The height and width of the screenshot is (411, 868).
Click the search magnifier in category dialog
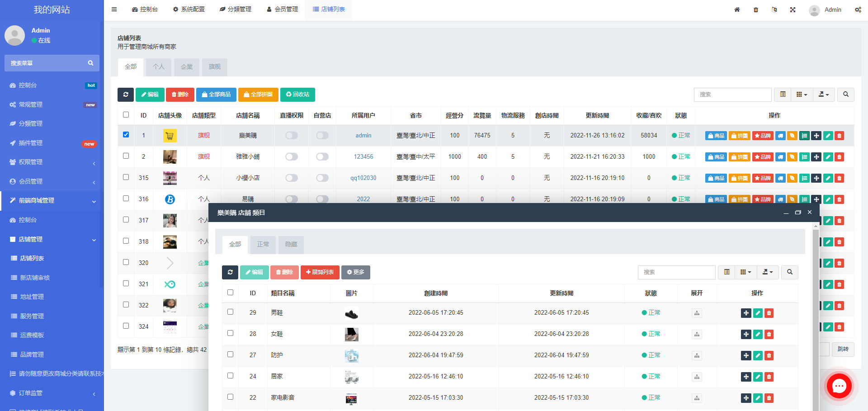coord(790,272)
